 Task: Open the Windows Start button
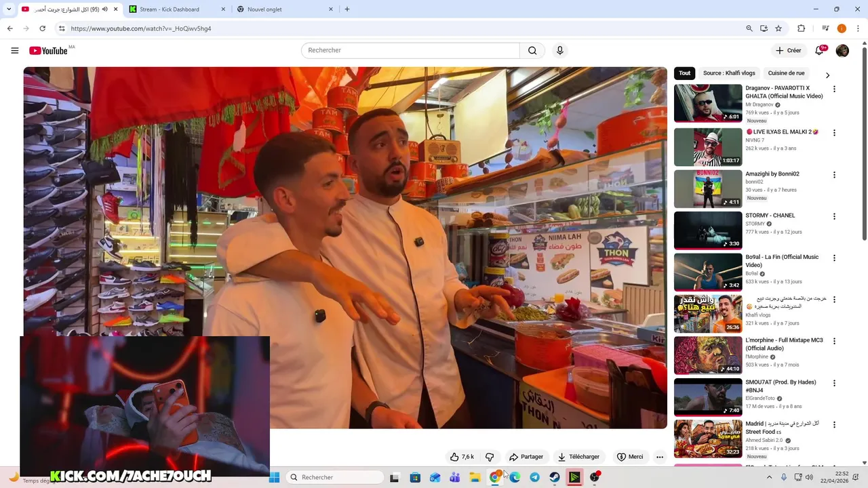pos(274,477)
